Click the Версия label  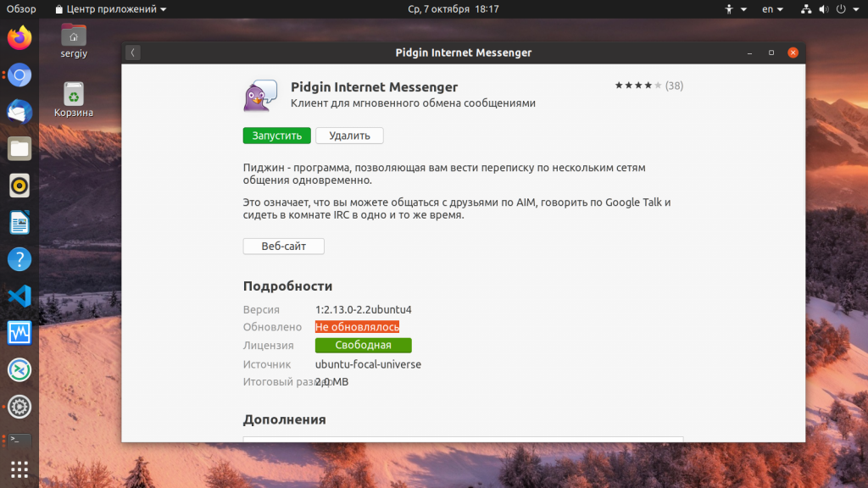point(261,309)
